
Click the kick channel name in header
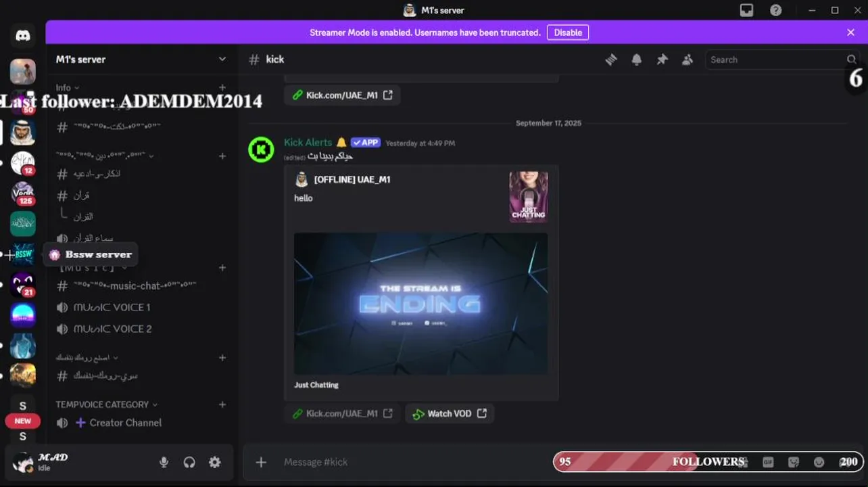point(275,60)
